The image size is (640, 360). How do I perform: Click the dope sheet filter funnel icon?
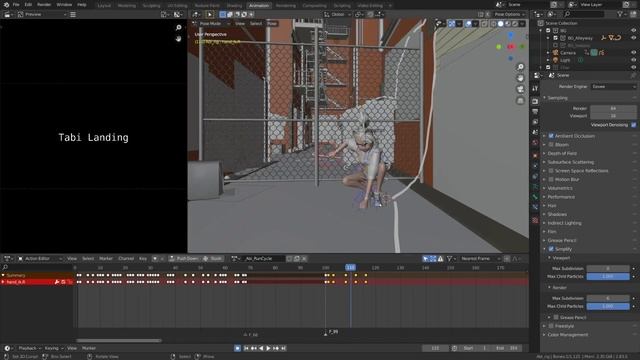449,259
